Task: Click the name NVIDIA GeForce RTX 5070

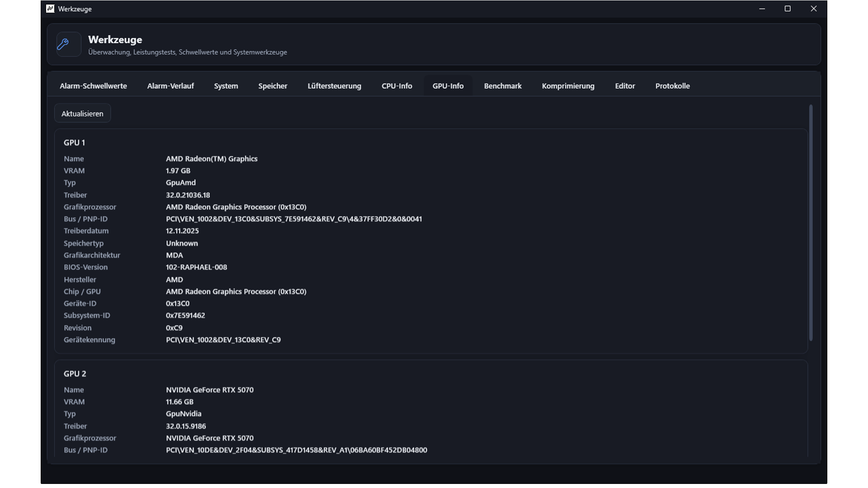Action: click(x=210, y=390)
